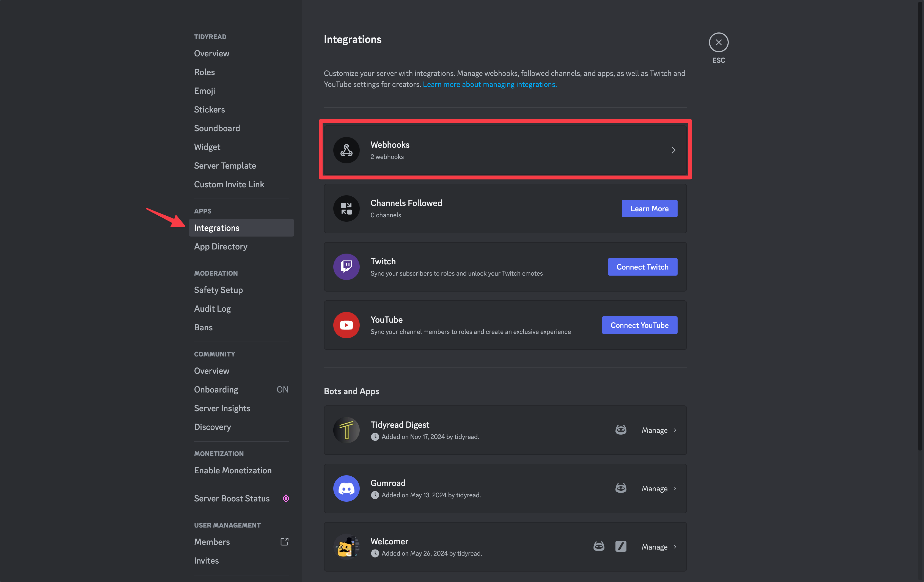
Task: Click clock icon beside Gumroad added date
Action: point(375,495)
